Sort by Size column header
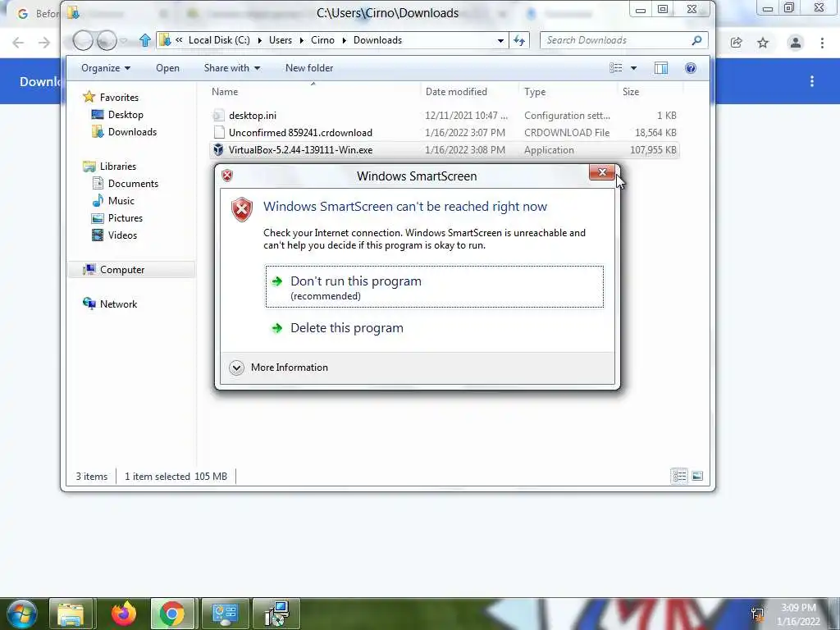 coord(650,92)
